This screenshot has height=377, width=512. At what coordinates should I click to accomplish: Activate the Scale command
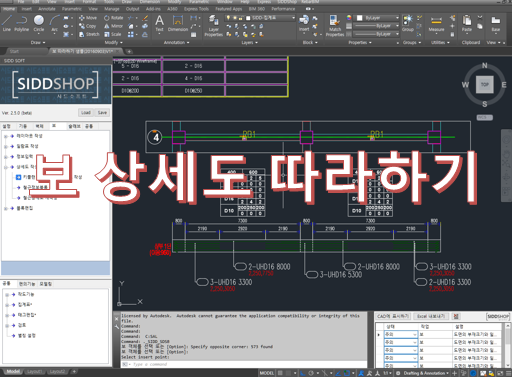(x=113, y=34)
